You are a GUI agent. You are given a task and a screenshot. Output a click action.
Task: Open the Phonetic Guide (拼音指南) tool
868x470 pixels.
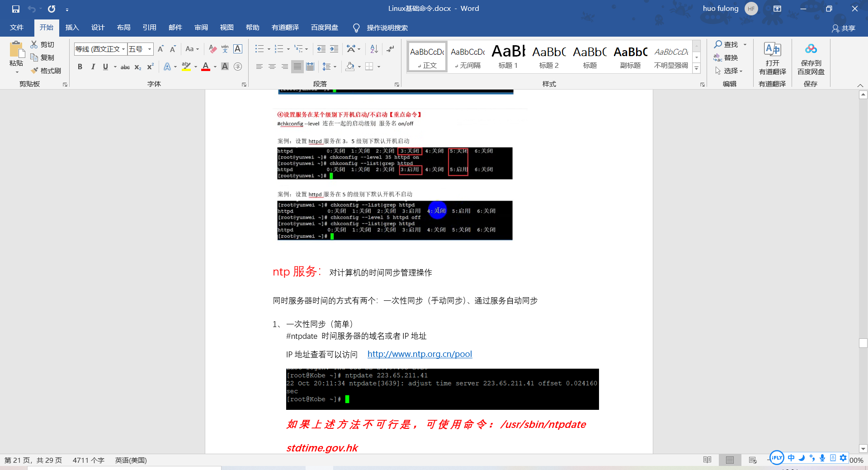225,49
